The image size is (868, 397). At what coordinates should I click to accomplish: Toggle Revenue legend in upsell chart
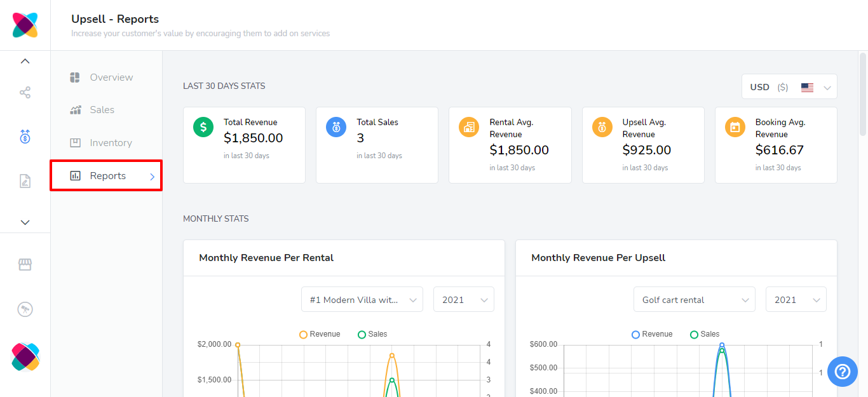[x=652, y=334]
